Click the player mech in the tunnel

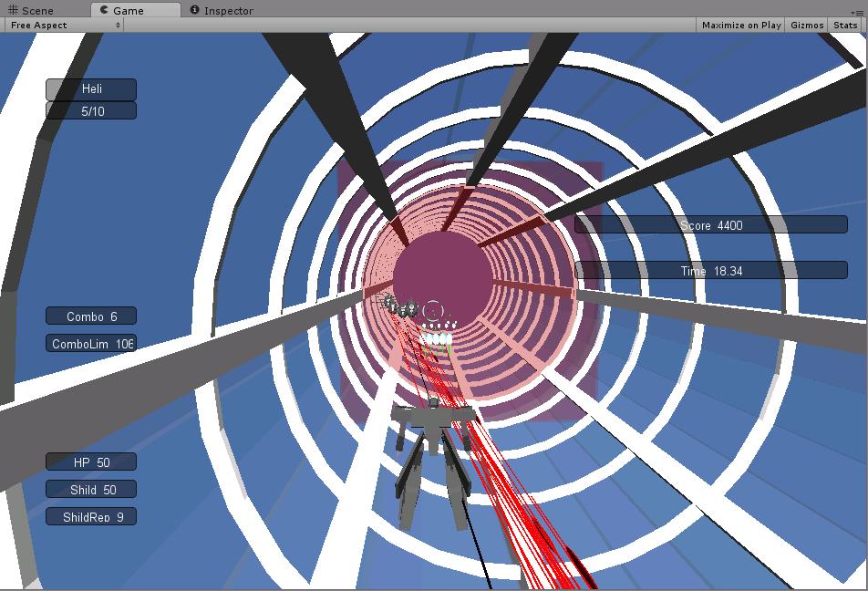point(433,464)
